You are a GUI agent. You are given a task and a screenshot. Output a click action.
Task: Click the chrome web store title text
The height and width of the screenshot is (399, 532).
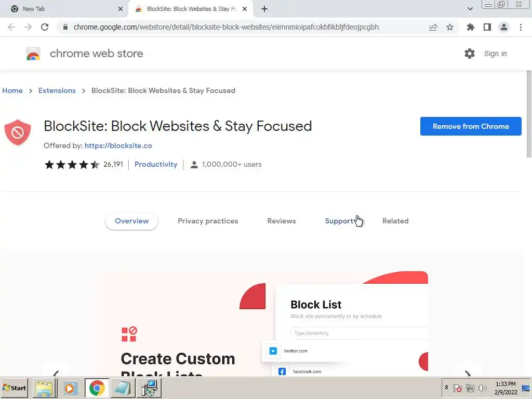click(96, 54)
